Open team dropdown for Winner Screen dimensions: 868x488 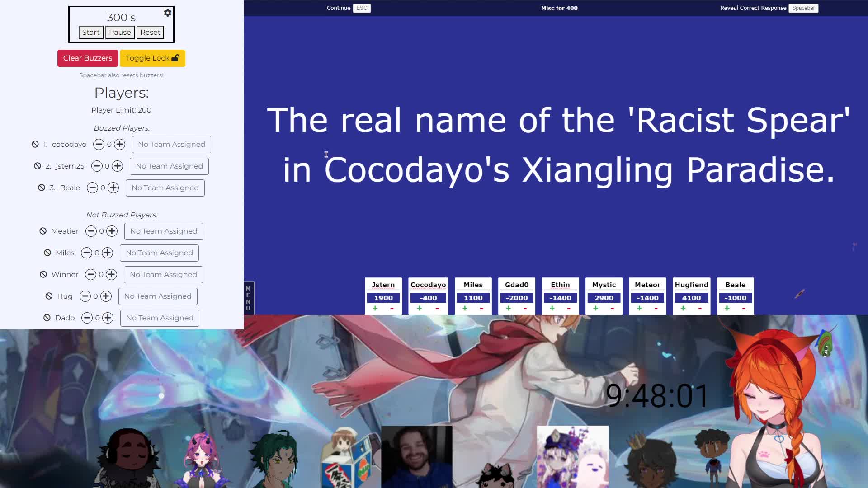(163, 274)
